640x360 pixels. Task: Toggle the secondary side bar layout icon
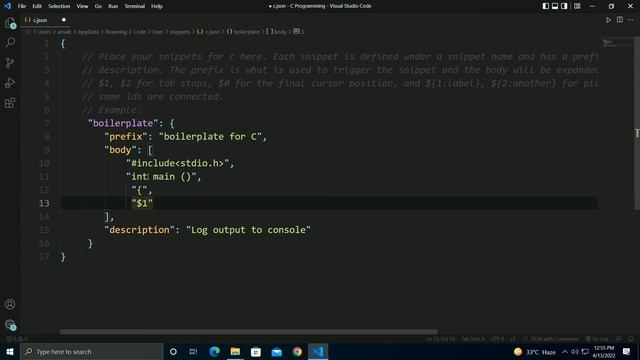click(564, 6)
